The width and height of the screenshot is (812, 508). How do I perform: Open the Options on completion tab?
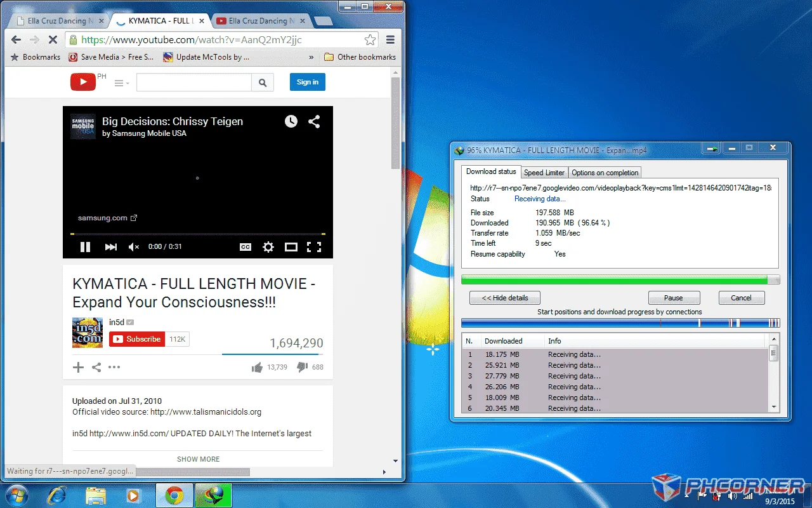[x=605, y=172]
